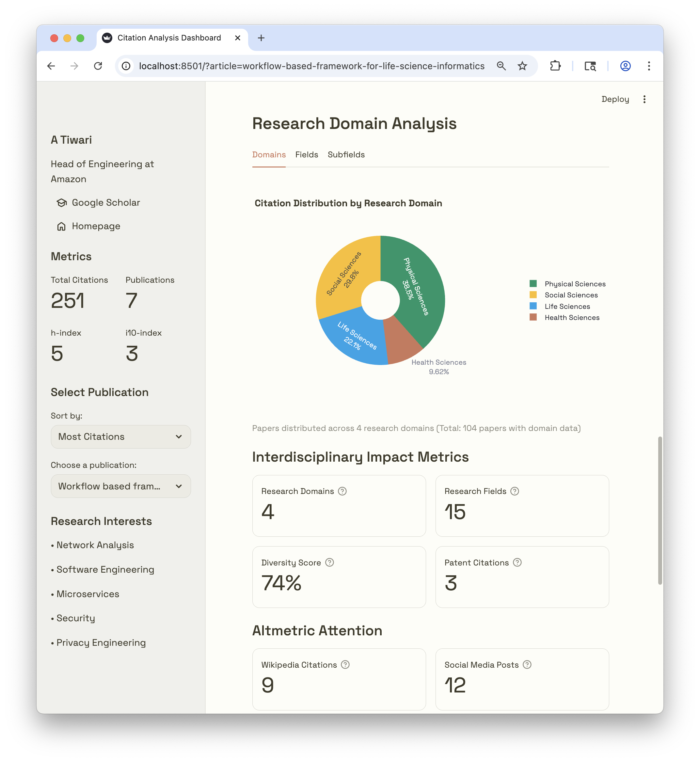The width and height of the screenshot is (700, 762).
Task: Open a new browser tab
Action: (x=261, y=38)
